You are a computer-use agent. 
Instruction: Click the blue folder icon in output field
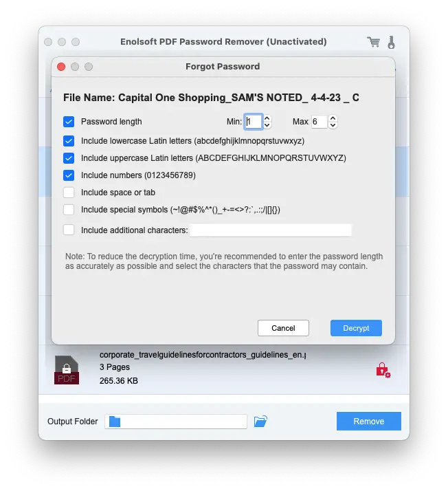pos(115,422)
